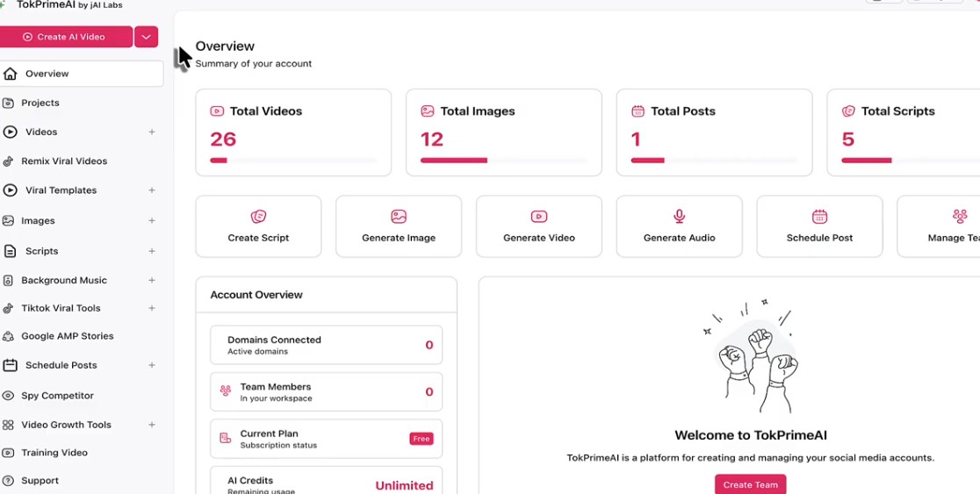Click the Tiktok Viral Tools icon
The height and width of the screenshot is (494, 980).
8,309
